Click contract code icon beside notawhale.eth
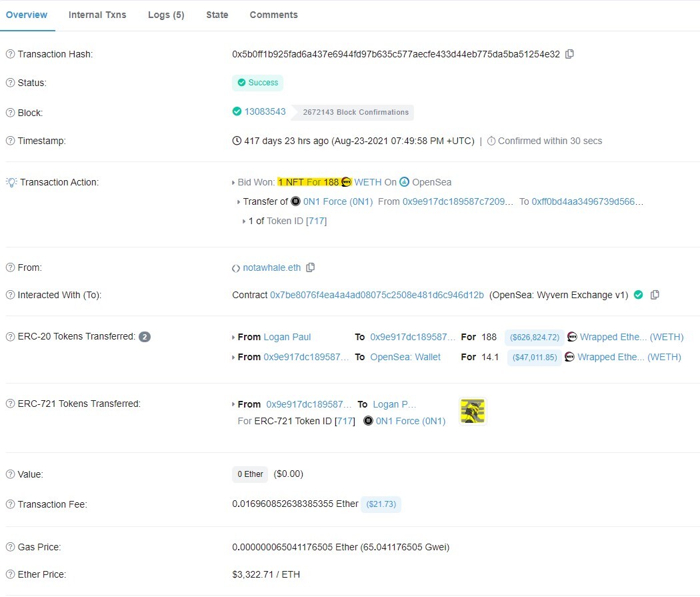The width and height of the screenshot is (700, 597). tap(236, 268)
